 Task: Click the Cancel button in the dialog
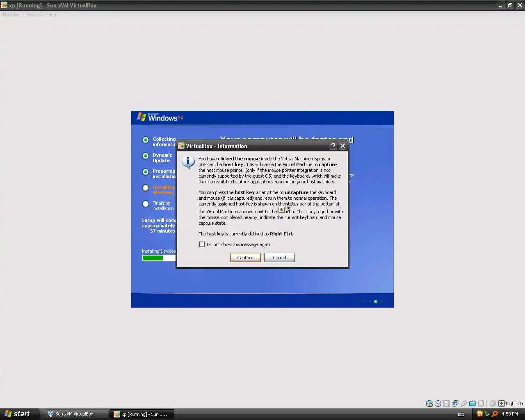[x=279, y=258]
